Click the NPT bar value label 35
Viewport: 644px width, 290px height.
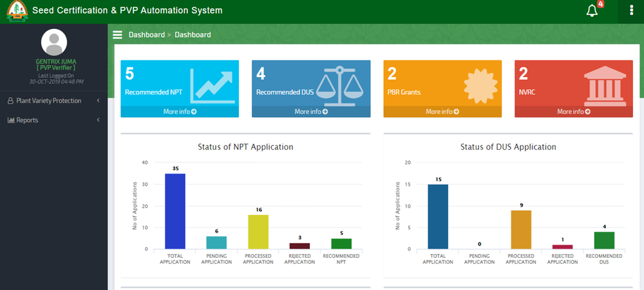coord(175,168)
